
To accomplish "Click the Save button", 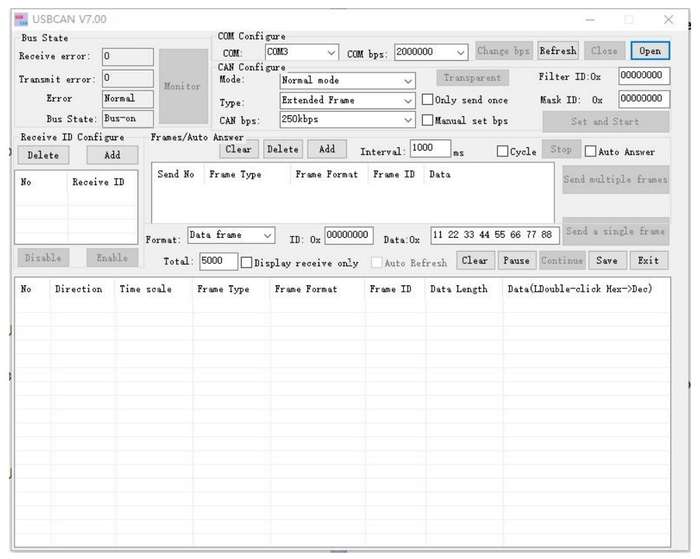I will 607,260.
